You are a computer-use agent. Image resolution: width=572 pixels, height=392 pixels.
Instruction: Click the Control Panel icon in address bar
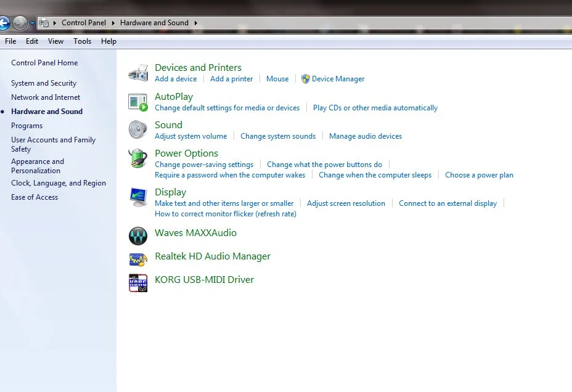click(x=44, y=23)
